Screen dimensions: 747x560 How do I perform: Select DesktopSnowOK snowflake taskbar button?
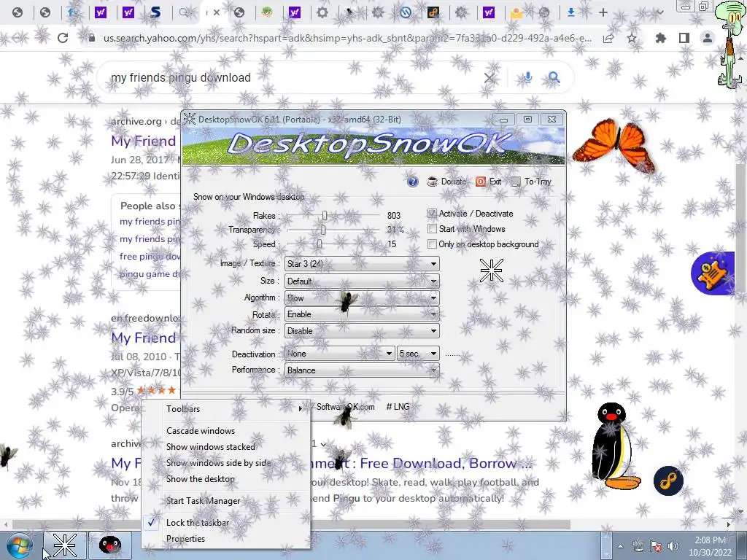(x=65, y=545)
